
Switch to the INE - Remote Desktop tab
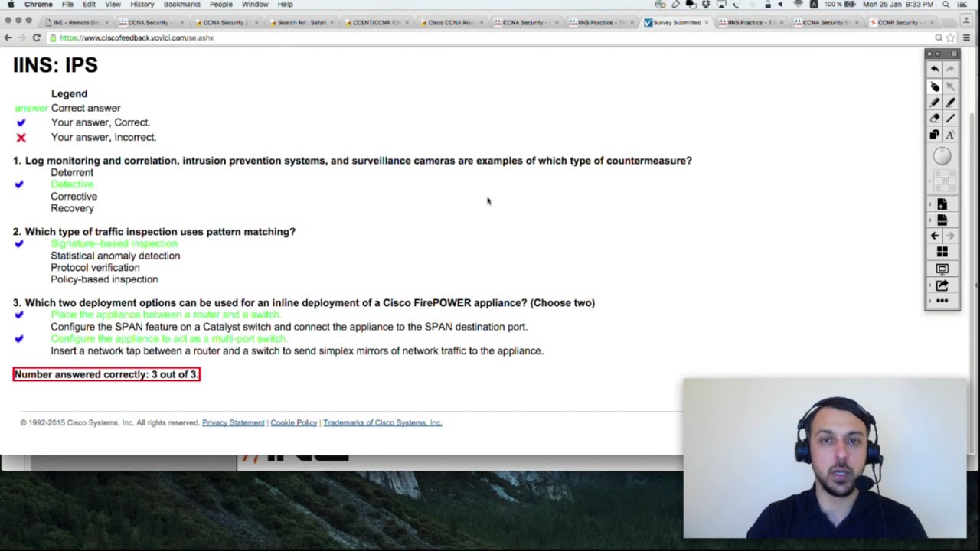point(76,22)
